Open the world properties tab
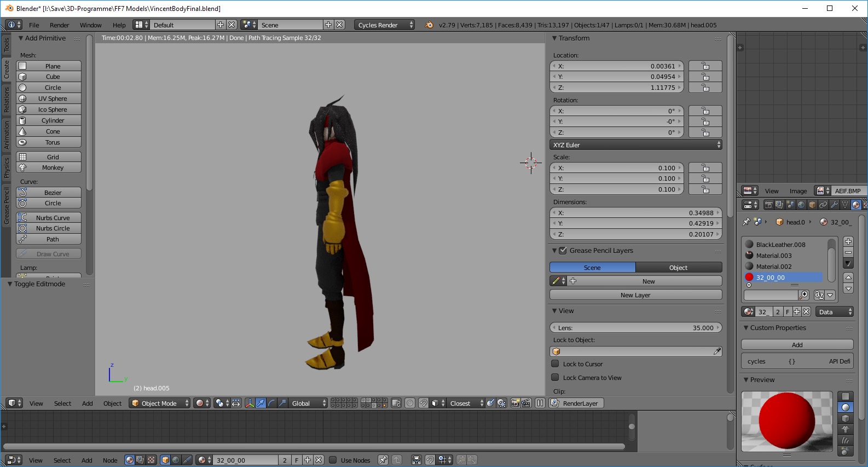This screenshot has width=868, height=467. (801, 205)
